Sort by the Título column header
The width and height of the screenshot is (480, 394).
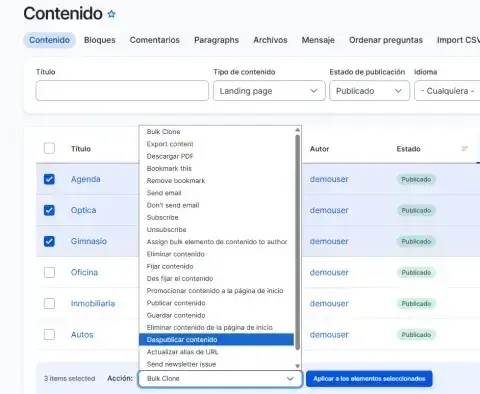point(81,149)
